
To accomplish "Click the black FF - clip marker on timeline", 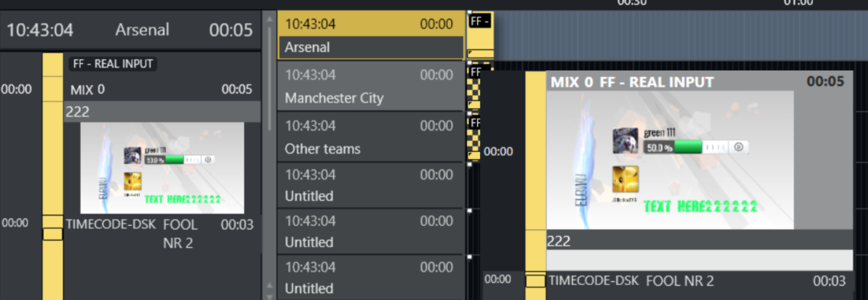I will [x=480, y=21].
